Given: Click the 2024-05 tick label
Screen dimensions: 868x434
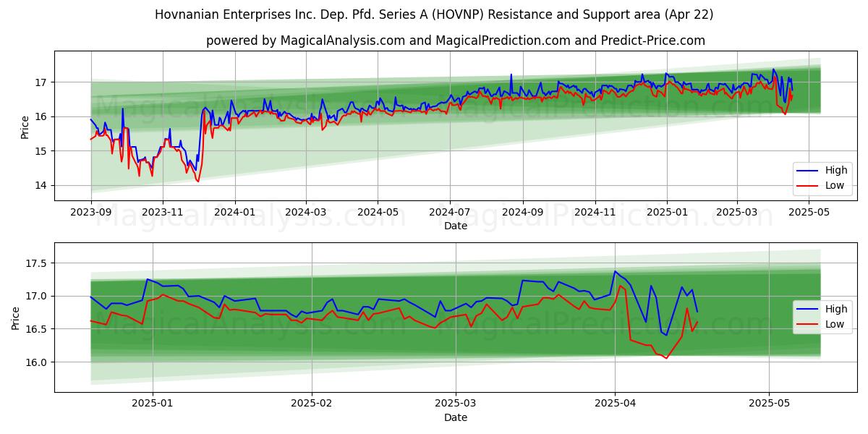Looking at the screenshot, I should pyautogui.click(x=377, y=212).
